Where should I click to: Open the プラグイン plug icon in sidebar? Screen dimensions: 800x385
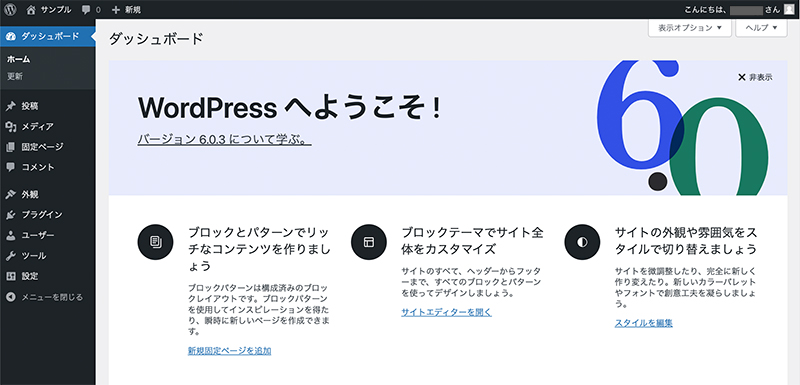11,215
